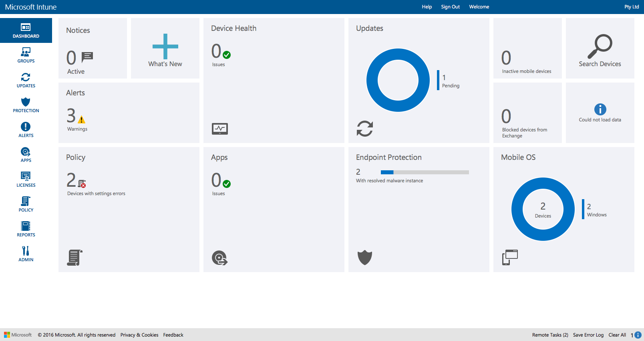Click the 2 Windows legend entry
The width and height of the screenshot is (644, 341).
point(594,210)
